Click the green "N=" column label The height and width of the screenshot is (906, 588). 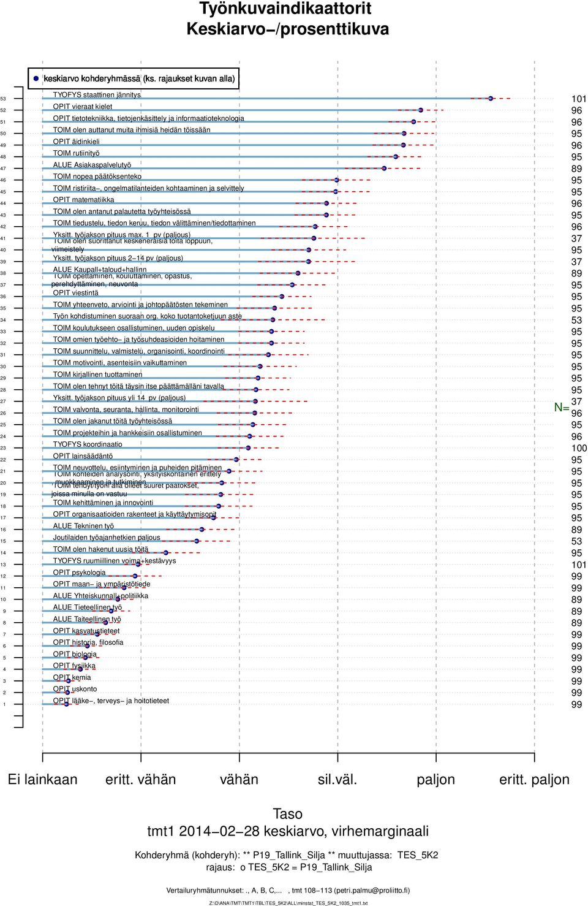(562, 408)
